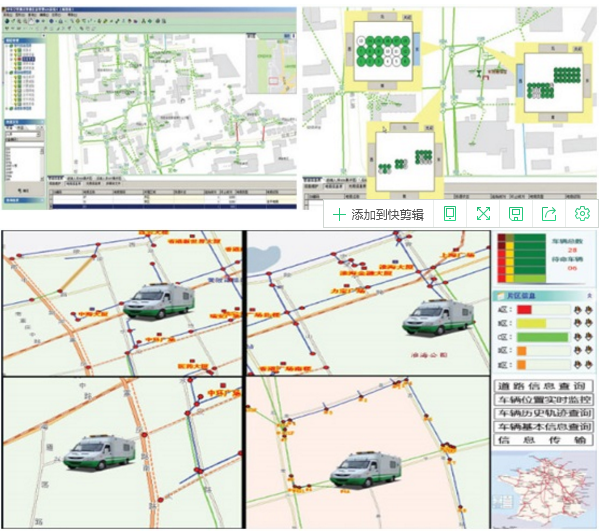Viewport: 600px width, 532px height.
Task: Open settings gear in floating toolbar
Action: coord(582,214)
